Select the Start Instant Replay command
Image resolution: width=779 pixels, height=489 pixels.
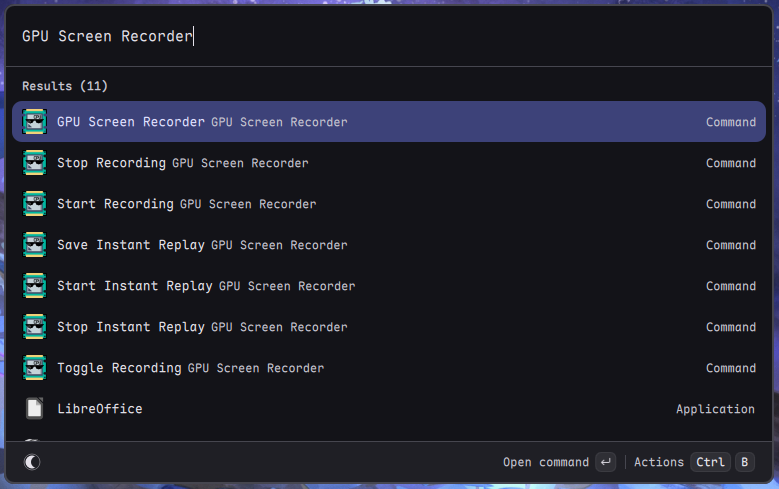pos(389,286)
